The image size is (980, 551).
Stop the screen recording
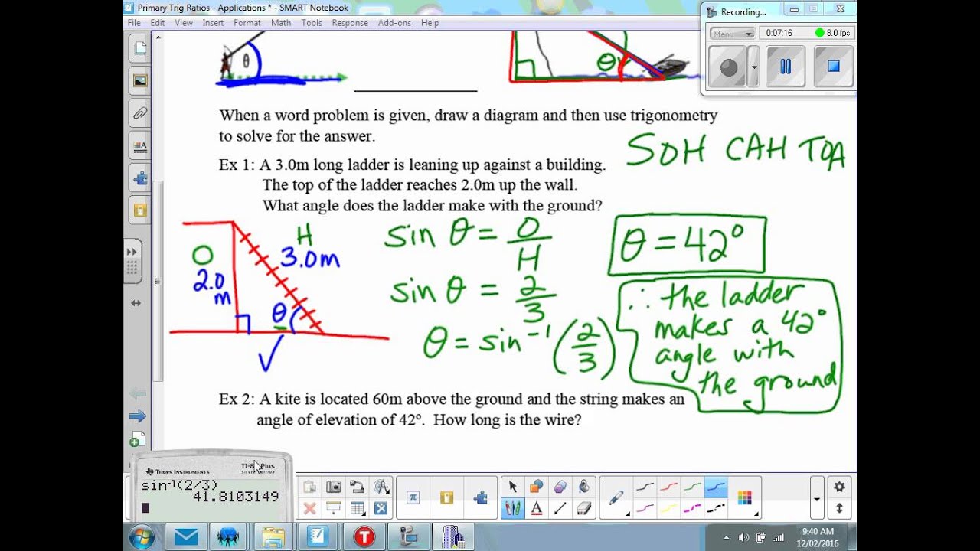[x=834, y=67]
